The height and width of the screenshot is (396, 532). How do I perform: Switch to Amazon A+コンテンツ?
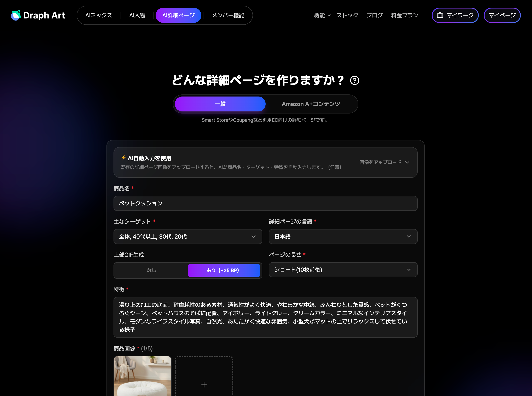[x=311, y=104]
